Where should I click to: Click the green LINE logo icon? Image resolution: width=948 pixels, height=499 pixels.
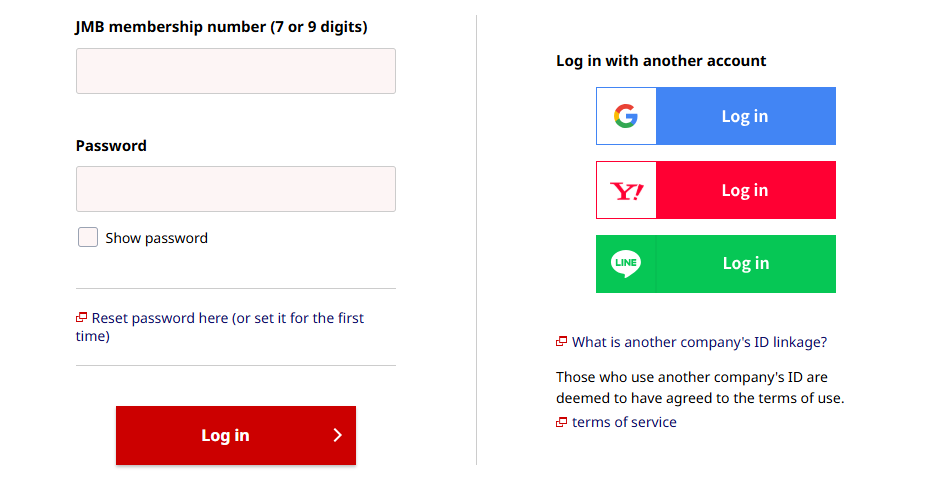tap(626, 264)
